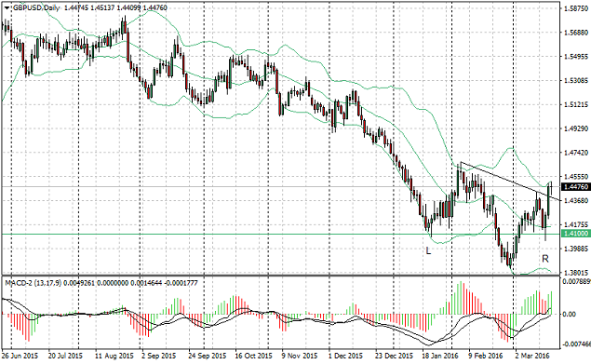
Task: Click the 2 Mar 2016 date label
Action: point(531,356)
